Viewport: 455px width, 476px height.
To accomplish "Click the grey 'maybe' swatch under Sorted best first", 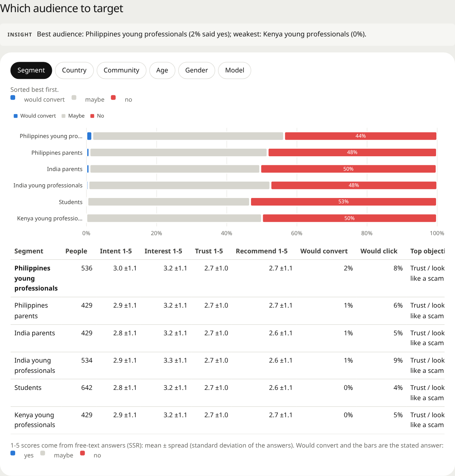I will [74, 97].
